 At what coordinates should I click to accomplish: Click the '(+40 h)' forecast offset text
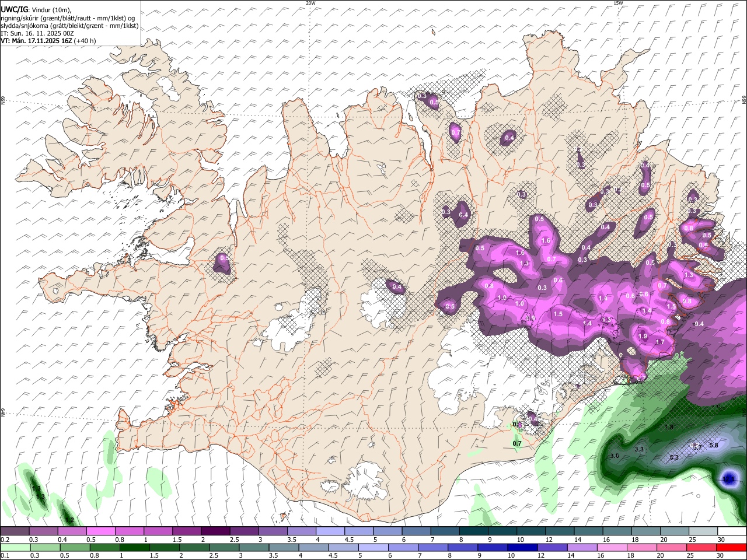[x=85, y=41]
